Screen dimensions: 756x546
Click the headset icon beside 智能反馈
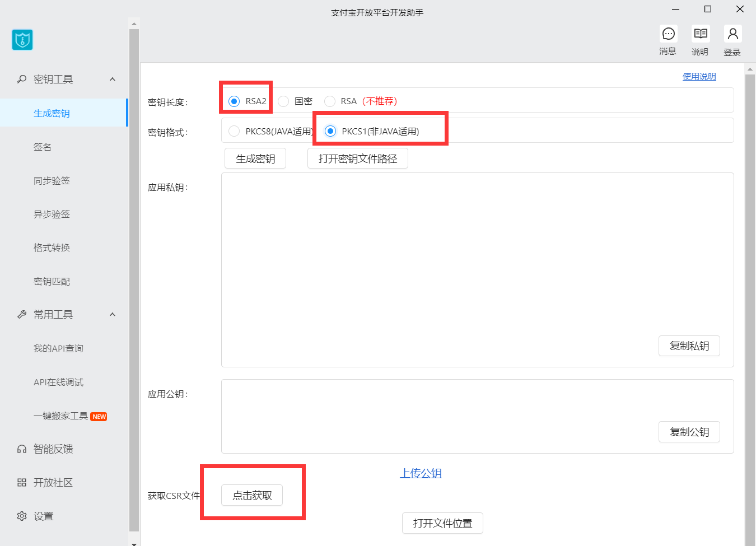coord(22,449)
